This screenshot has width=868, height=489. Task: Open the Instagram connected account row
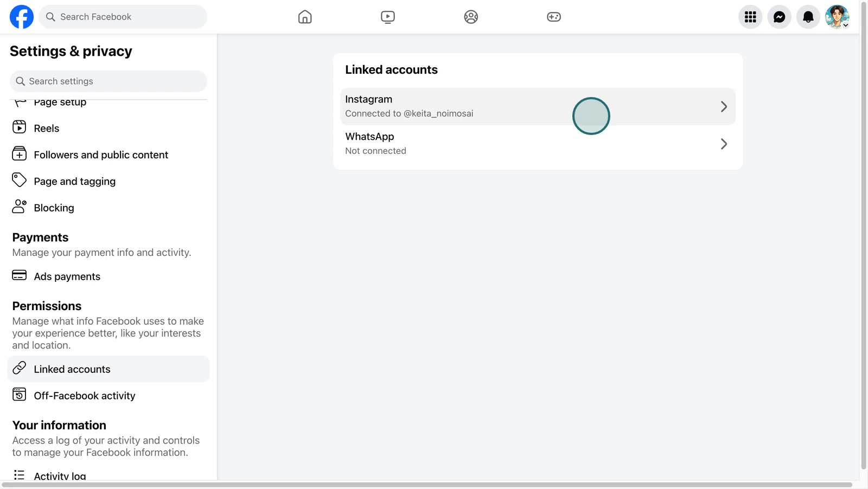[x=538, y=107]
